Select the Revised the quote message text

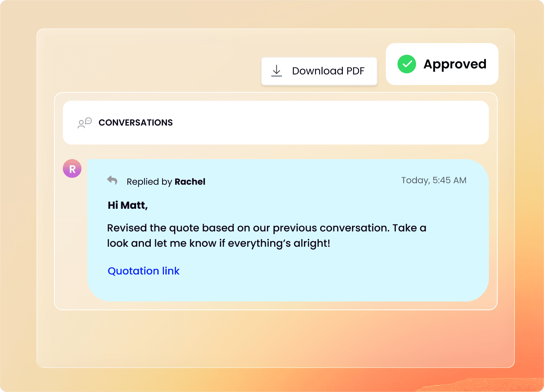267,235
